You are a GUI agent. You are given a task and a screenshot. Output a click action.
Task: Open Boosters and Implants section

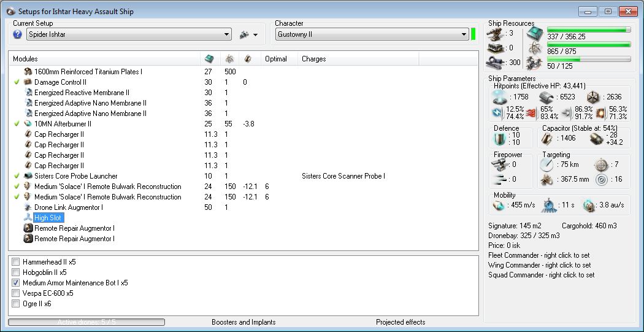(243, 322)
